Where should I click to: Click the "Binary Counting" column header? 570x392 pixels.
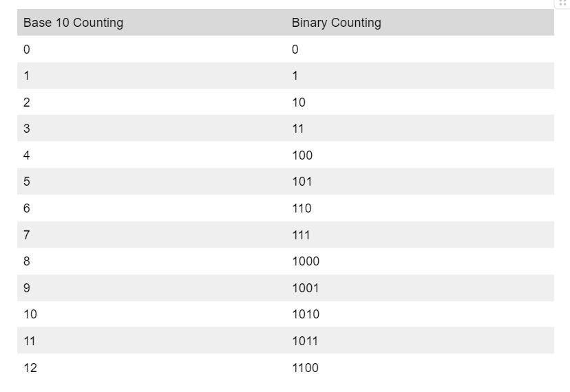[336, 23]
